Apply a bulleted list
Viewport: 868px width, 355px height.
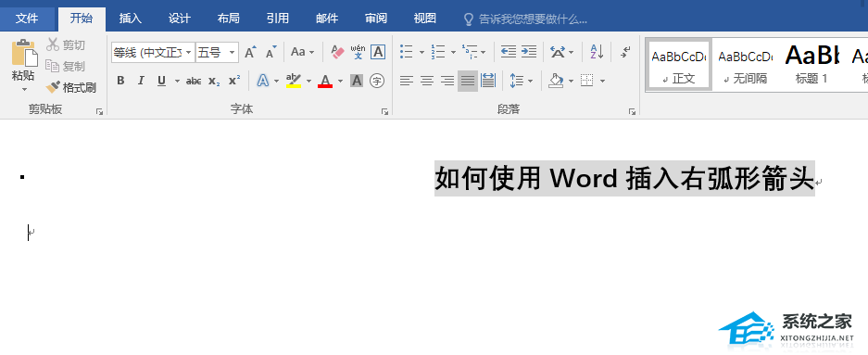[x=407, y=52]
